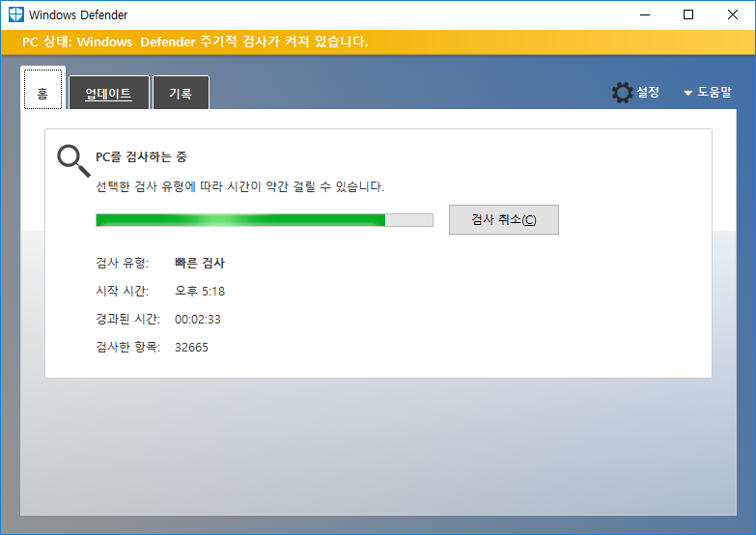
Task: Click the 검사한 항목 label
Action: point(128,347)
